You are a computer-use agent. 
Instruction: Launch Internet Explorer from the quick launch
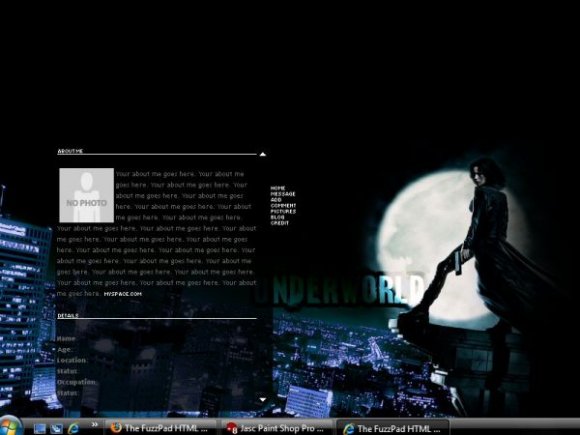tap(74, 428)
